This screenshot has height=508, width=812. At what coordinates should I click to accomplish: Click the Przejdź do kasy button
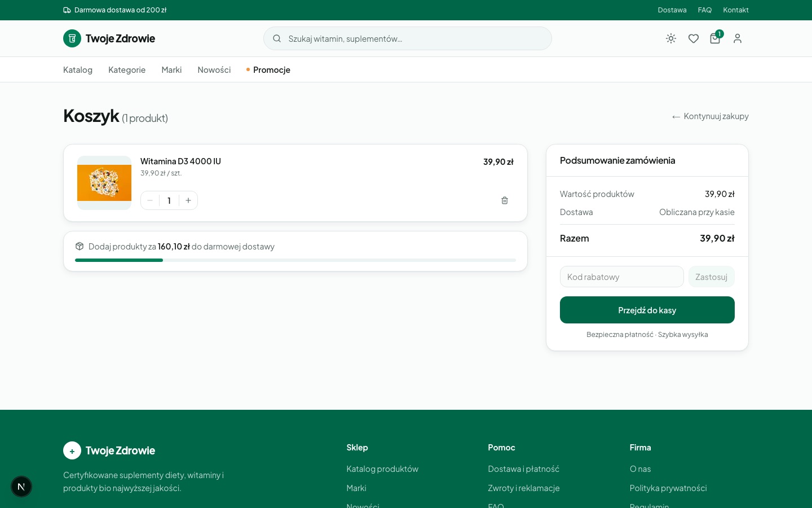point(647,310)
